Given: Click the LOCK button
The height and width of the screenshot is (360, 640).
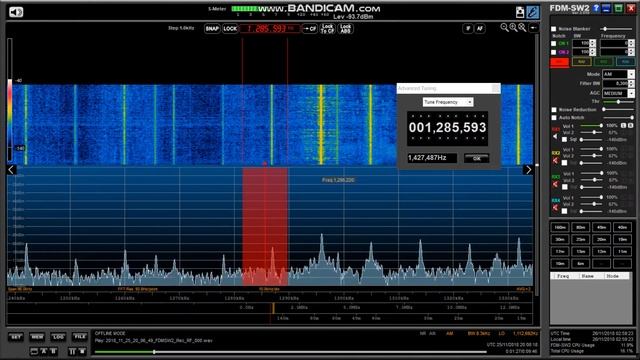Looking at the screenshot, I should tap(230, 29).
